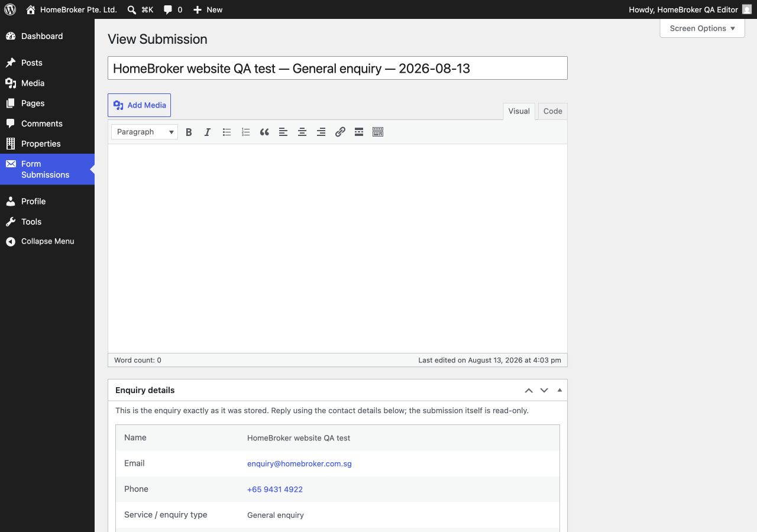This screenshot has height=532, width=757.
Task: Align text right
Action: click(321, 132)
